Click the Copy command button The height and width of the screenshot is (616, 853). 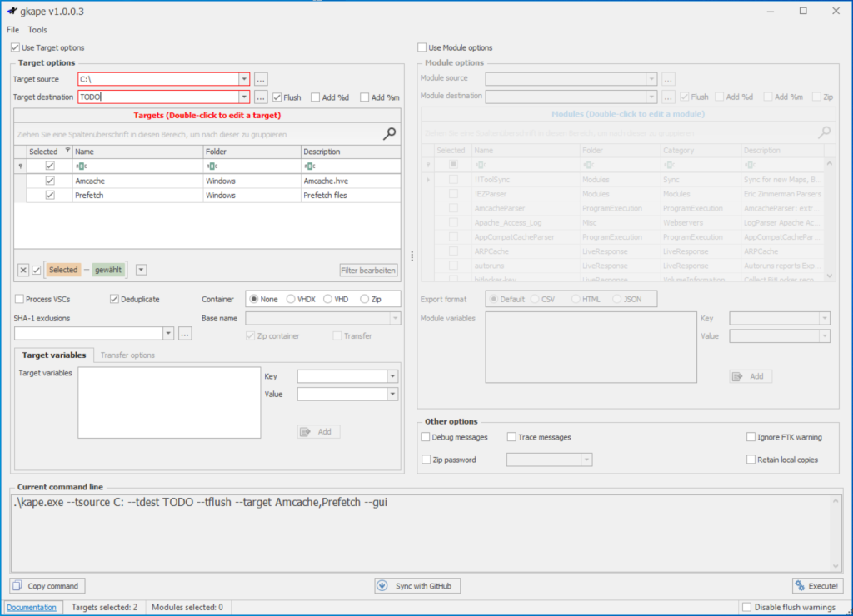(47, 585)
